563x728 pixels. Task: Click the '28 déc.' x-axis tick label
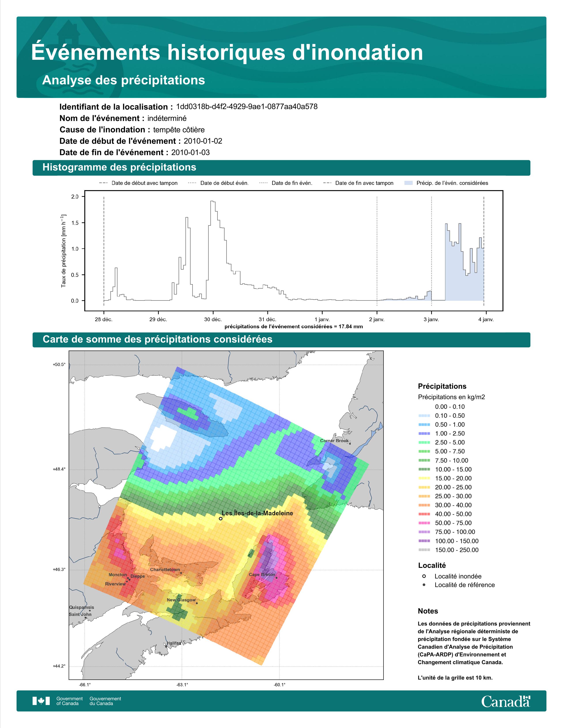coord(104,319)
